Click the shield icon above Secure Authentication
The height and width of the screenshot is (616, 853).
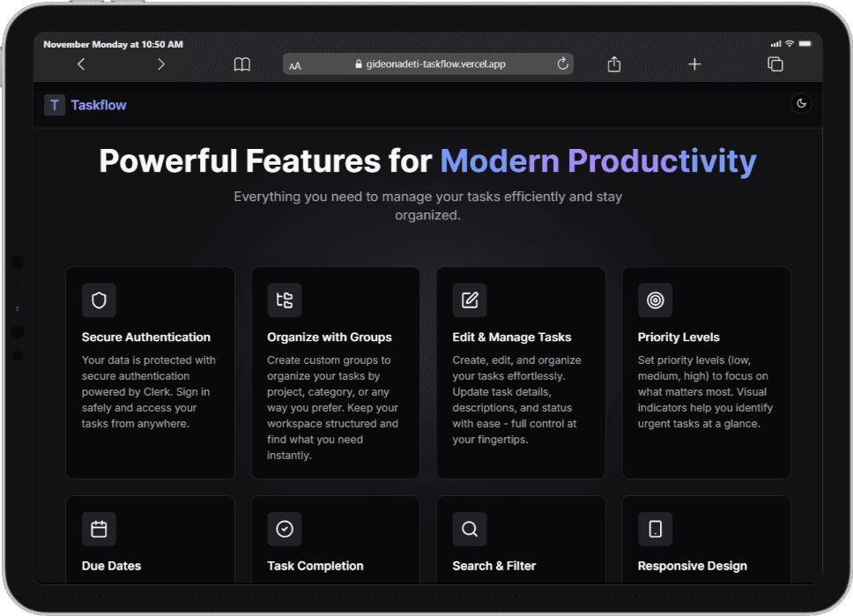pos(99,300)
